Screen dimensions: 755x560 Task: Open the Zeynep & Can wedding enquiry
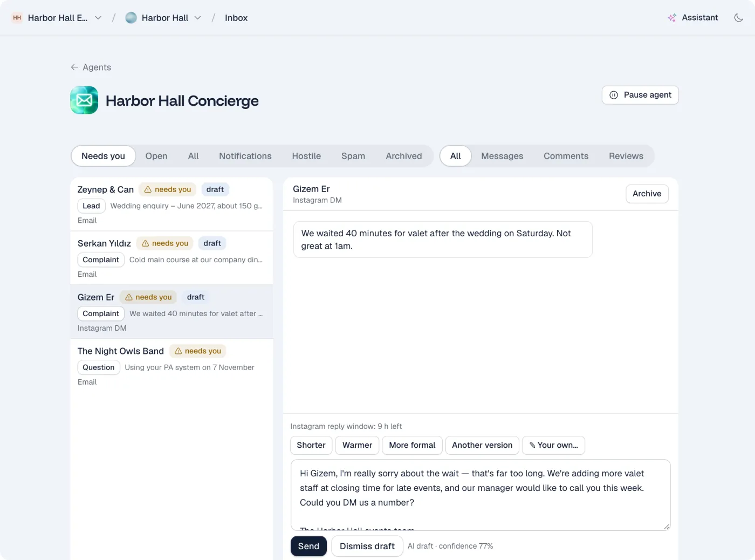pyautogui.click(x=171, y=204)
